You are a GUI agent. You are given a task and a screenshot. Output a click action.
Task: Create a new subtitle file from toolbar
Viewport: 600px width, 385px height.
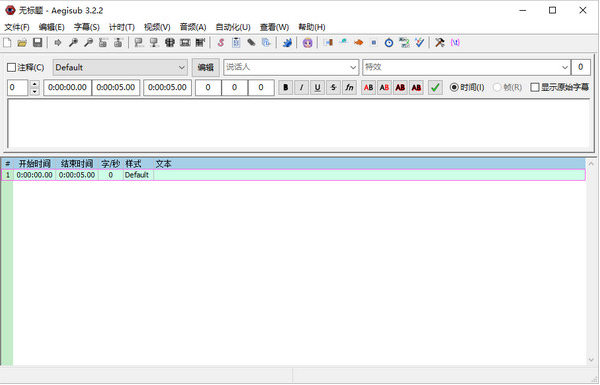[7, 42]
